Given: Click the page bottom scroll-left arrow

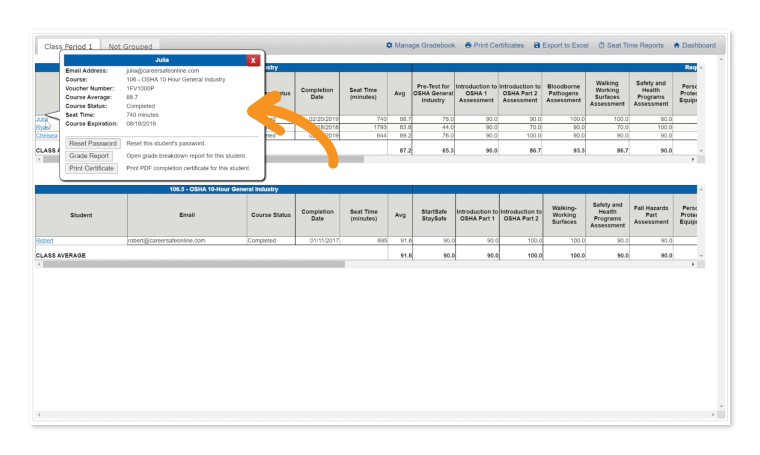Looking at the screenshot, I should (39, 415).
